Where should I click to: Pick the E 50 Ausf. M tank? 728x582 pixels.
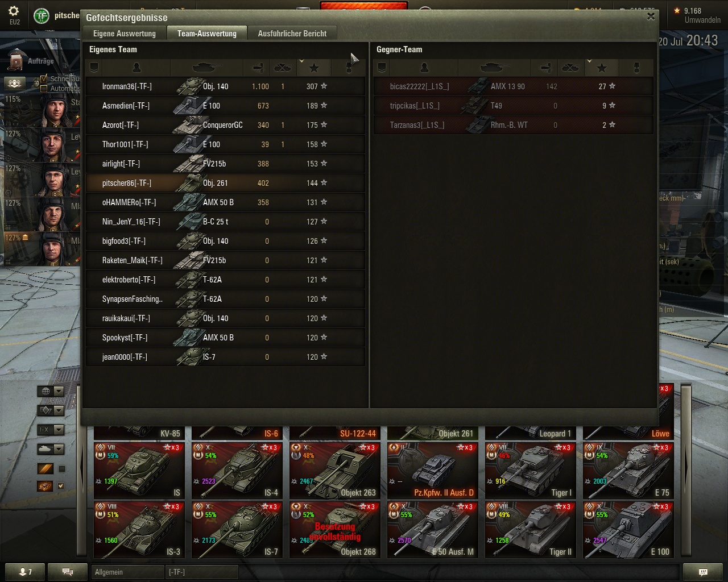point(433,530)
